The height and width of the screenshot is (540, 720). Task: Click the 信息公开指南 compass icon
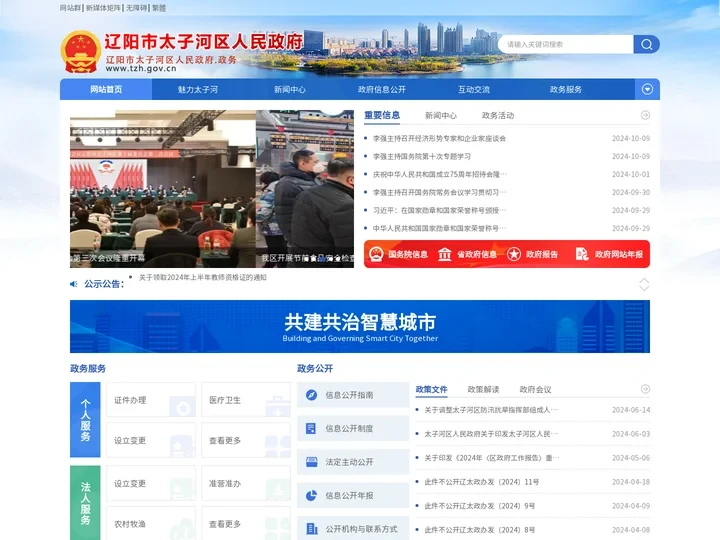pos(311,395)
